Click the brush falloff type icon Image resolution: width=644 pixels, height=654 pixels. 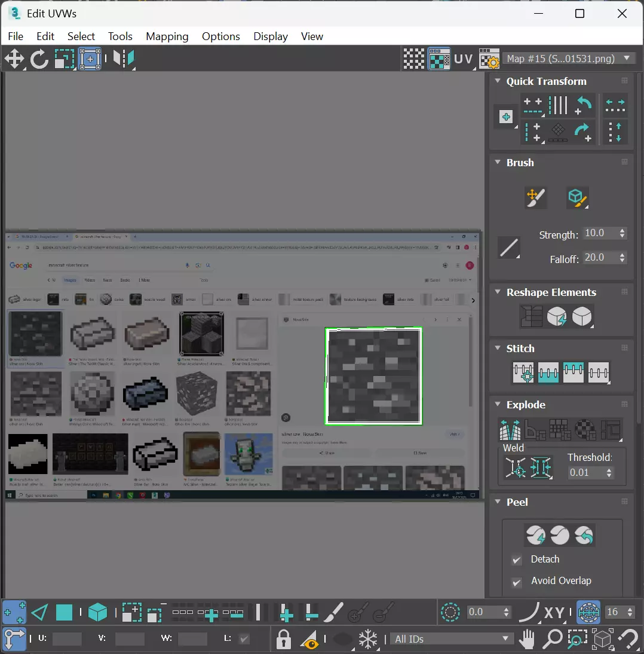pos(509,247)
